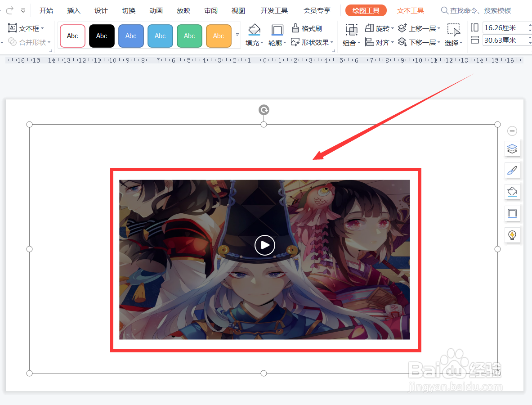This screenshot has width=532, height=405.
Task: Open the 放映 tab
Action: tap(183, 10)
